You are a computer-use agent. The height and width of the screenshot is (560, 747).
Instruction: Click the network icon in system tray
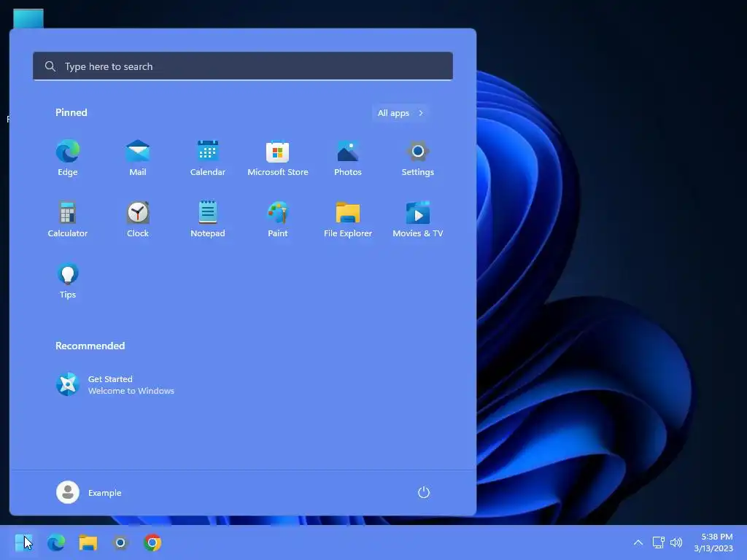point(659,542)
